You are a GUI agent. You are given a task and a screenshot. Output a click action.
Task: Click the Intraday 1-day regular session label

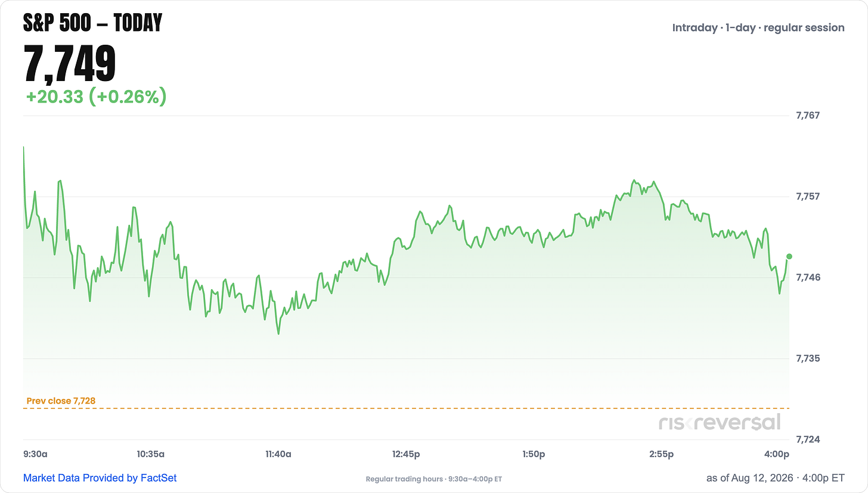pyautogui.click(x=758, y=27)
